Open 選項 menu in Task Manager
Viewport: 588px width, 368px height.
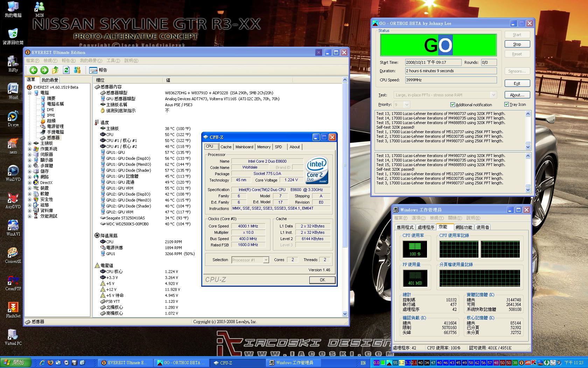click(x=418, y=218)
